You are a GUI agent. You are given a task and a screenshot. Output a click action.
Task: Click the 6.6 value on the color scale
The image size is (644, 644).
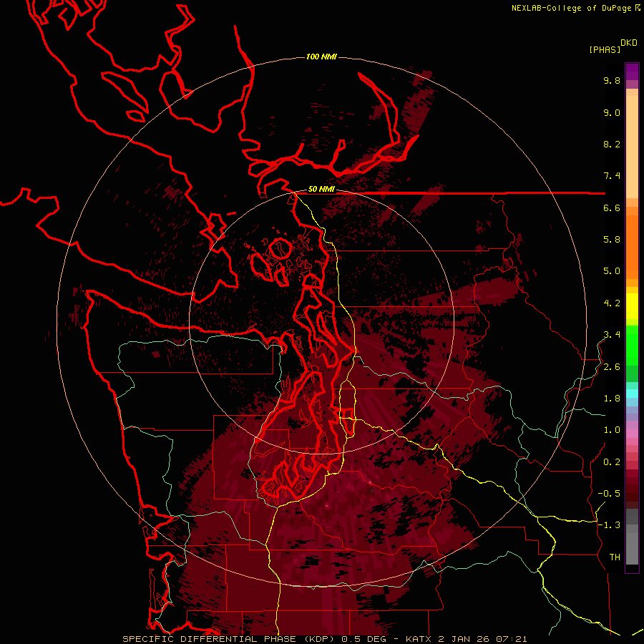tap(612, 208)
